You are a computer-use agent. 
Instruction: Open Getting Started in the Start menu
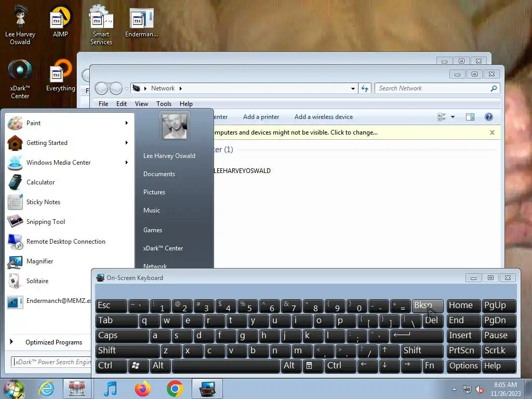pos(68,143)
